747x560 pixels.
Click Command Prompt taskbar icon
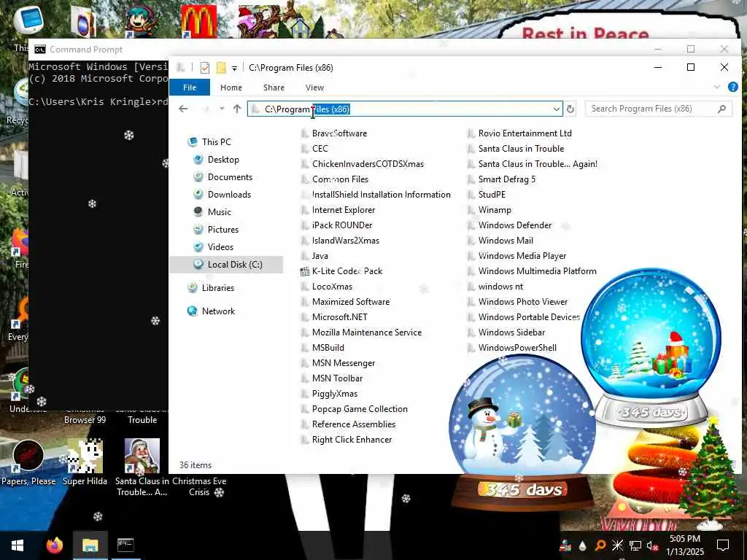pos(125,545)
